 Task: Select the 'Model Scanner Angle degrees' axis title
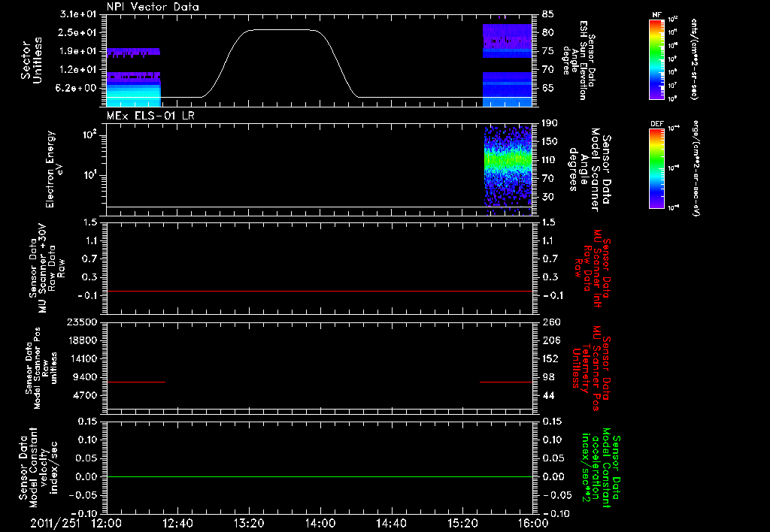point(590,170)
